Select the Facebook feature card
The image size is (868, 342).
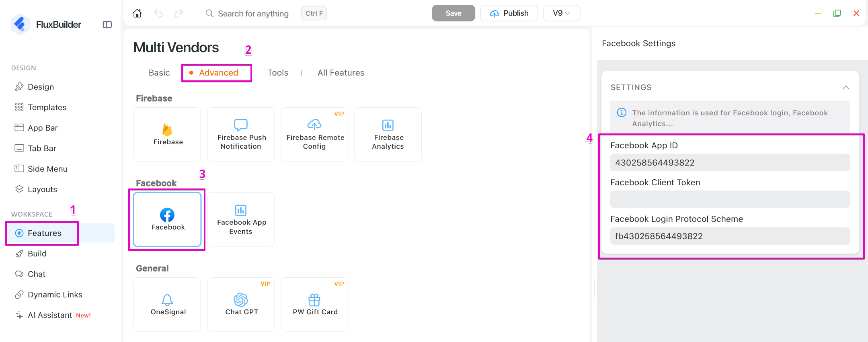(167, 219)
